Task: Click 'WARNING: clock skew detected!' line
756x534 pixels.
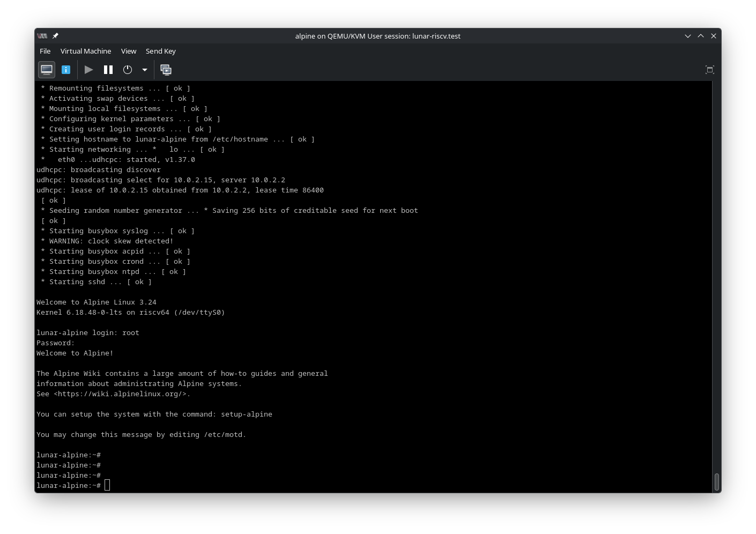Action: pyautogui.click(x=107, y=241)
